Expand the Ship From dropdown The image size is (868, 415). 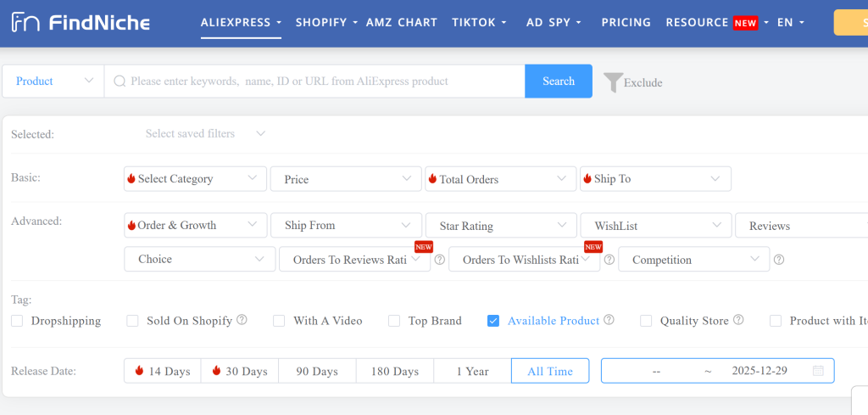346,225
